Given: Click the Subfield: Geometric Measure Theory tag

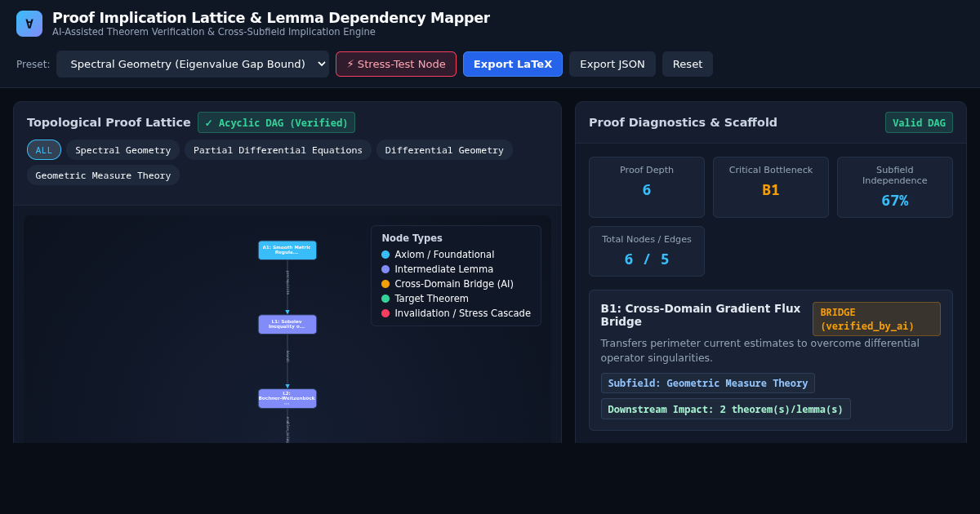Looking at the screenshot, I should click(x=708, y=383).
